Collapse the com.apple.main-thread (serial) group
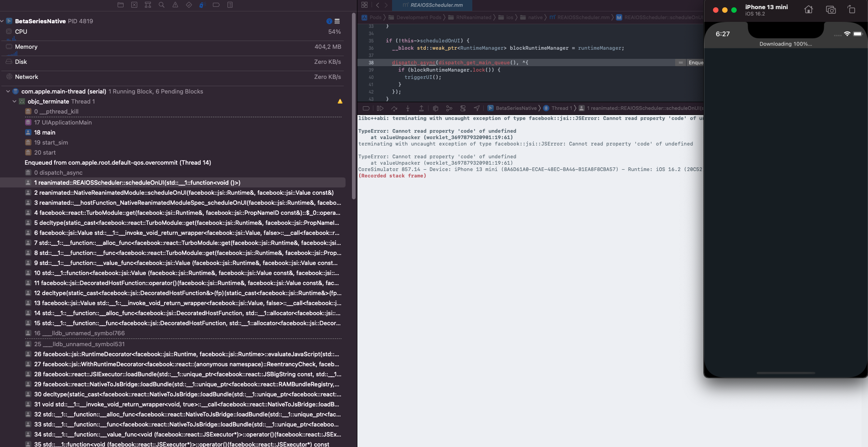Screen dimensions: 868x447 pyautogui.click(x=8, y=91)
